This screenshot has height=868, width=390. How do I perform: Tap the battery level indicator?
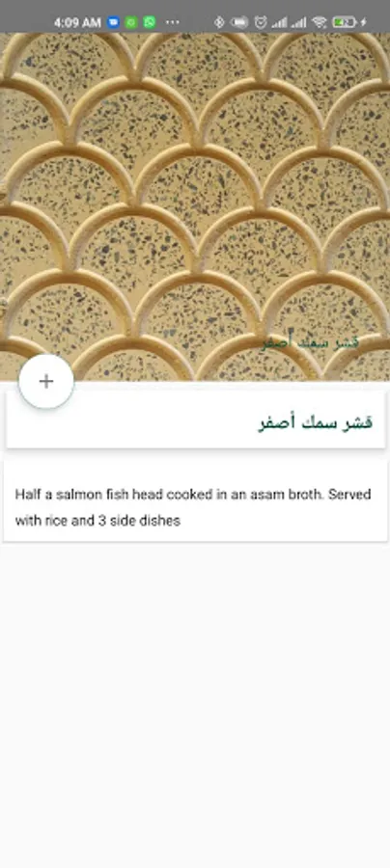[x=344, y=22]
